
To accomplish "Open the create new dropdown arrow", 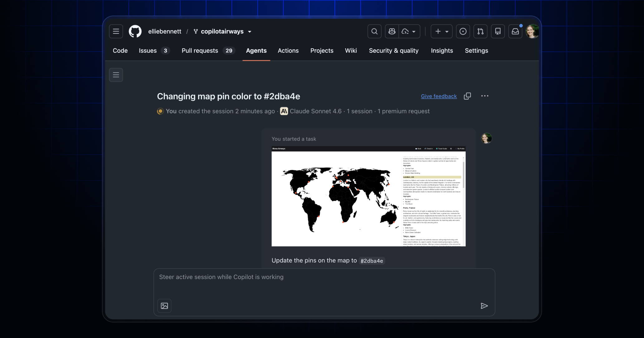I will 447,31.
